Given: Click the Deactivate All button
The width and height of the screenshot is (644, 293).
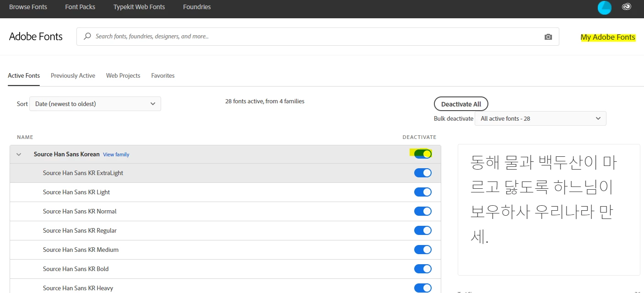Looking at the screenshot, I should pos(461,104).
